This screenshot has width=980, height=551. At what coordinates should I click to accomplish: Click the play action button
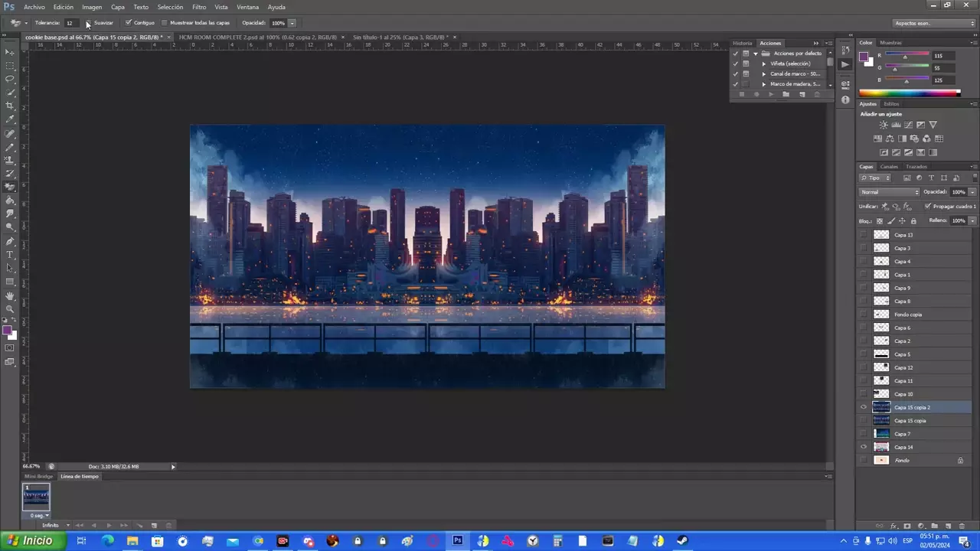771,94
